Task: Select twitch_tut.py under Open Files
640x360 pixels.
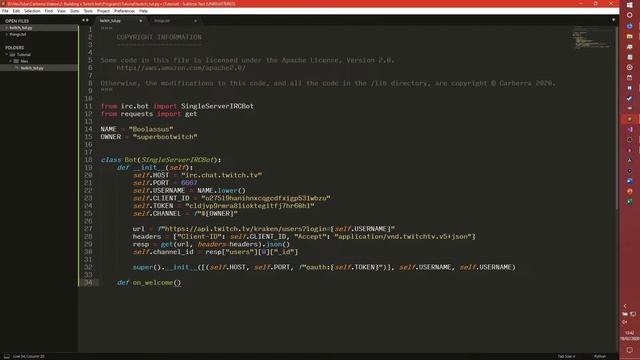Action: click(x=21, y=28)
